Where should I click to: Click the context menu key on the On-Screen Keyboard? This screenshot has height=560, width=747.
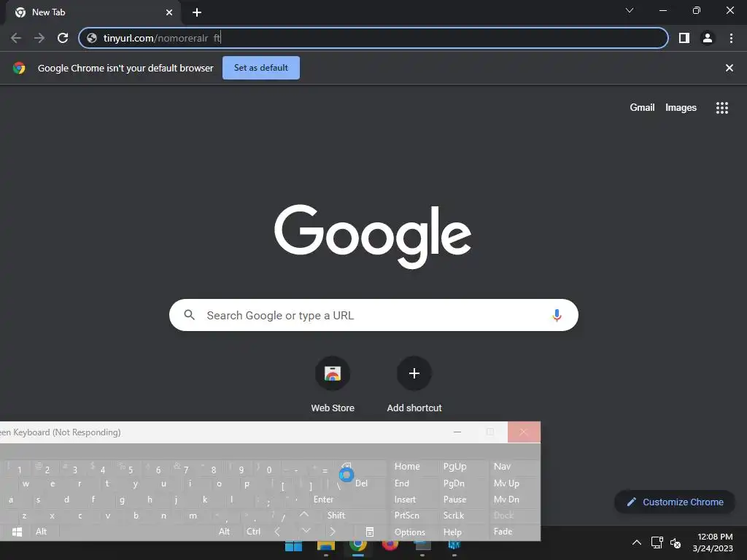pos(370,532)
